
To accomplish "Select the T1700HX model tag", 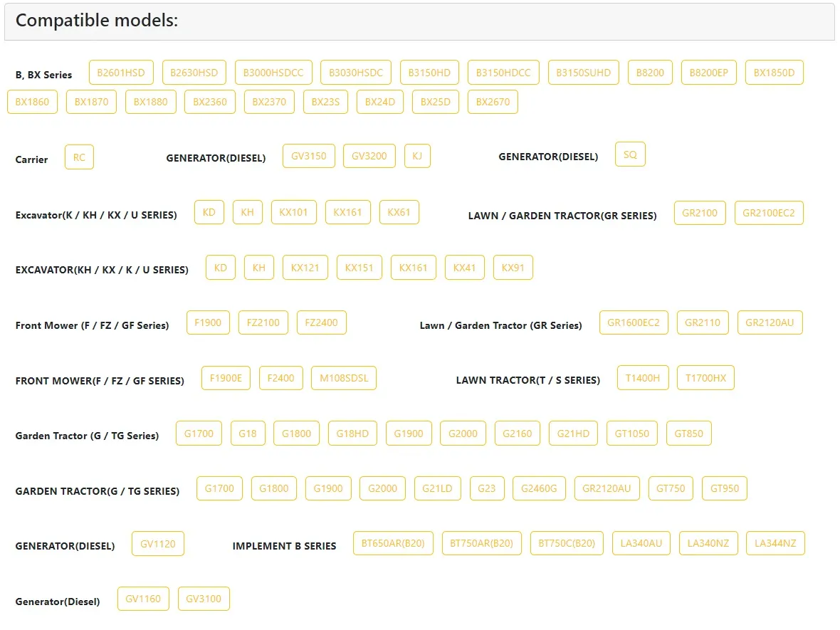I will (705, 378).
